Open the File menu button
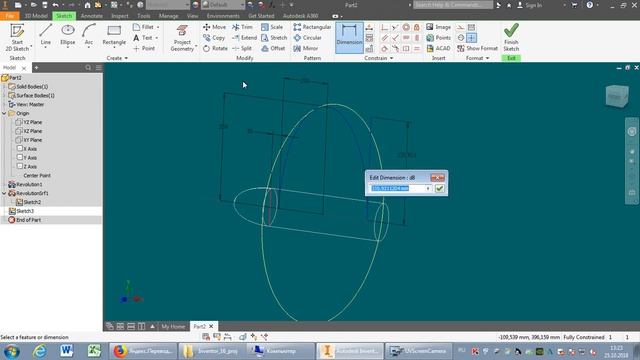 point(10,16)
